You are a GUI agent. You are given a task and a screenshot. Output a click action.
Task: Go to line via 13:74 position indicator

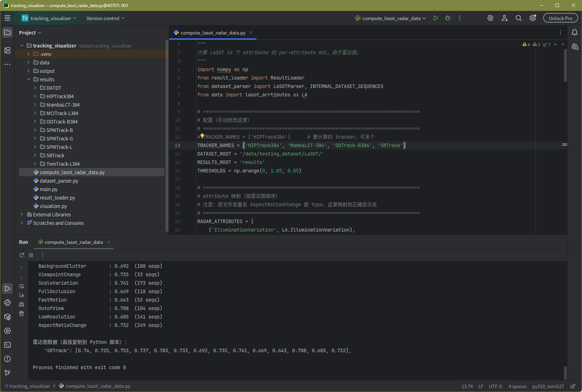click(x=467, y=386)
